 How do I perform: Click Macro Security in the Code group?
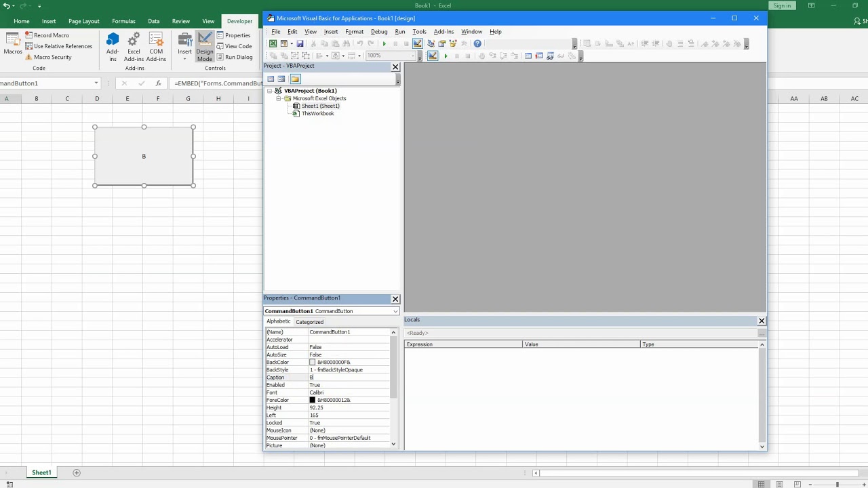(48, 57)
